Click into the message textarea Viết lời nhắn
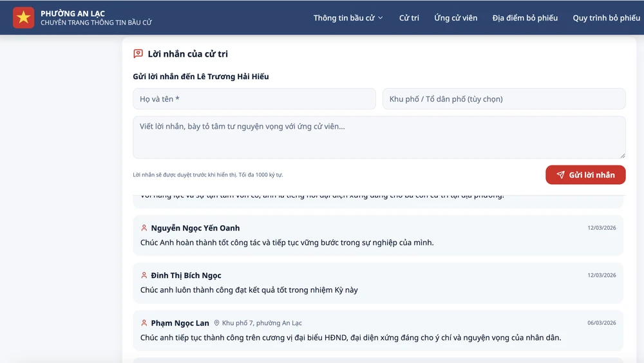The width and height of the screenshot is (644, 363). pyautogui.click(x=379, y=137)
